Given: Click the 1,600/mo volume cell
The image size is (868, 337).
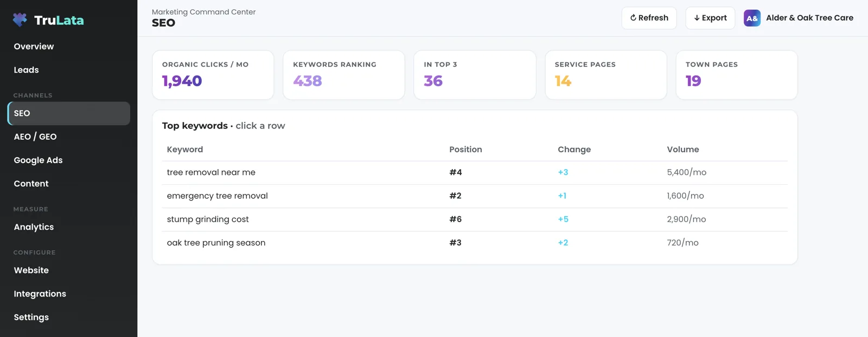Looking at the screenshot, I should click(685, 196).
